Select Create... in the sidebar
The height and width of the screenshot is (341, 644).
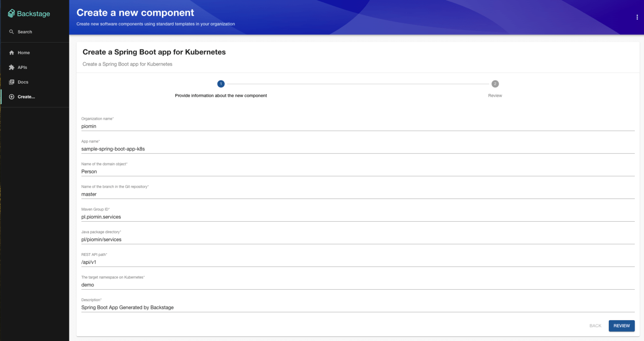[35, 97]
